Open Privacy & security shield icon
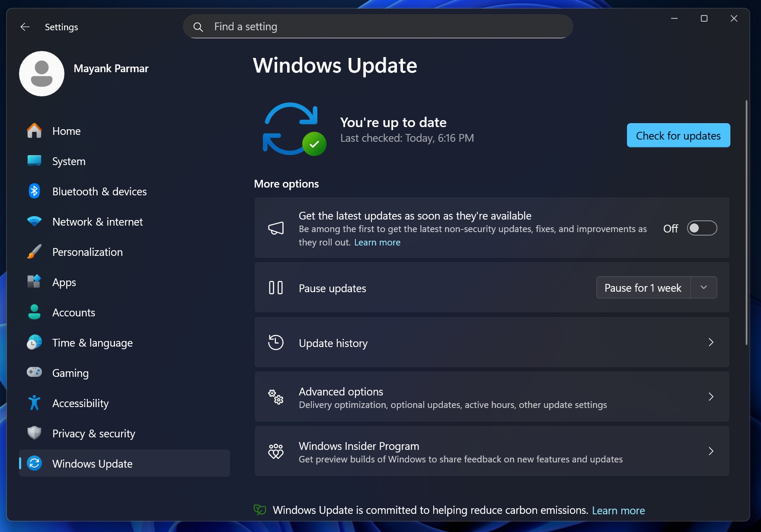 (34, 433)
